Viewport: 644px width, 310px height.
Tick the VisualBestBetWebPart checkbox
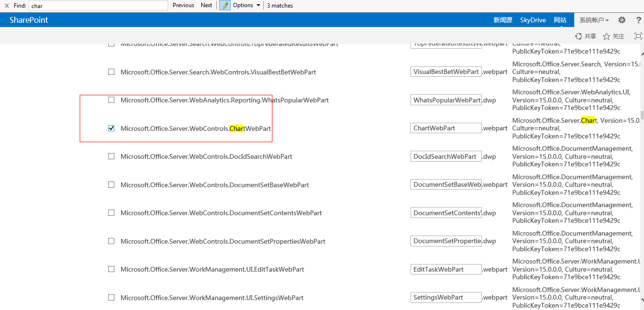point(111,72)
